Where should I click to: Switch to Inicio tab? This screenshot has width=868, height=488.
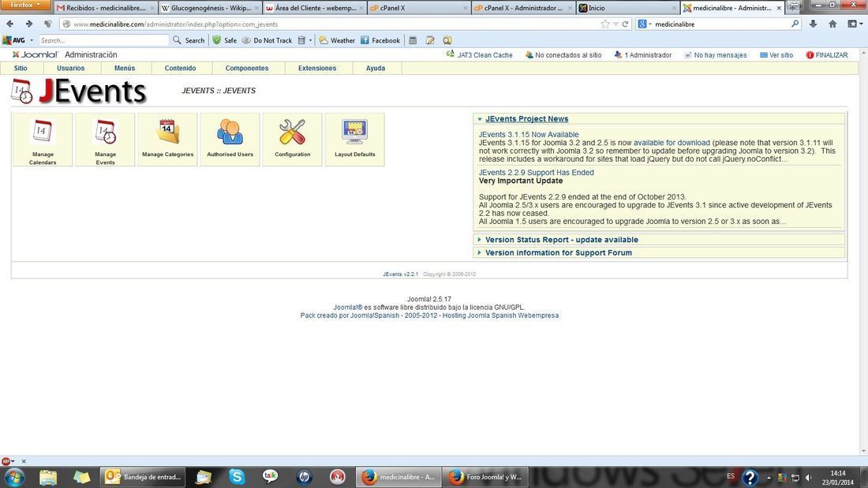coord(628,8)
